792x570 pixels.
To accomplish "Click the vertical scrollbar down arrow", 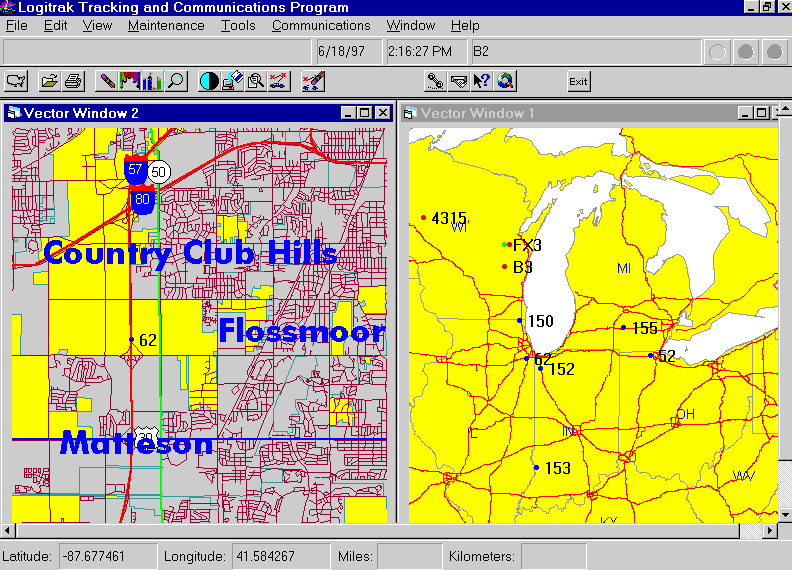I will coord(785,515).
